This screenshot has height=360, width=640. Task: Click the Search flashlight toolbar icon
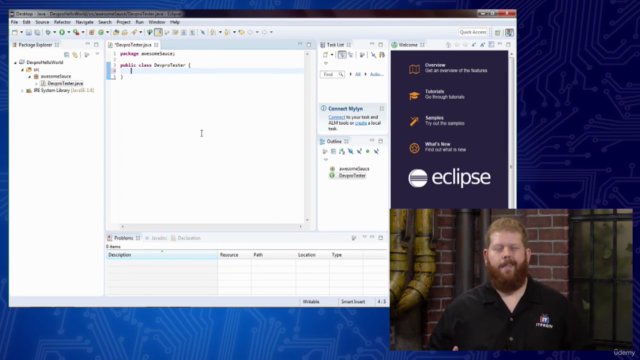coord(134,32)
